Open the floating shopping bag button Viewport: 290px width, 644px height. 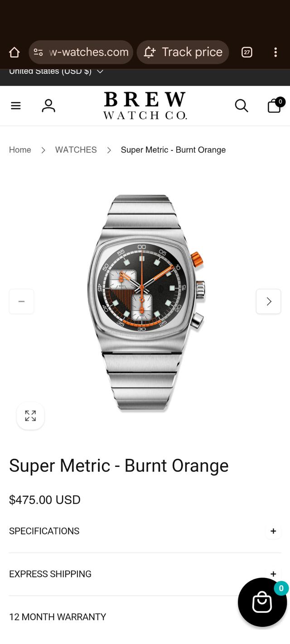[262, 602]
